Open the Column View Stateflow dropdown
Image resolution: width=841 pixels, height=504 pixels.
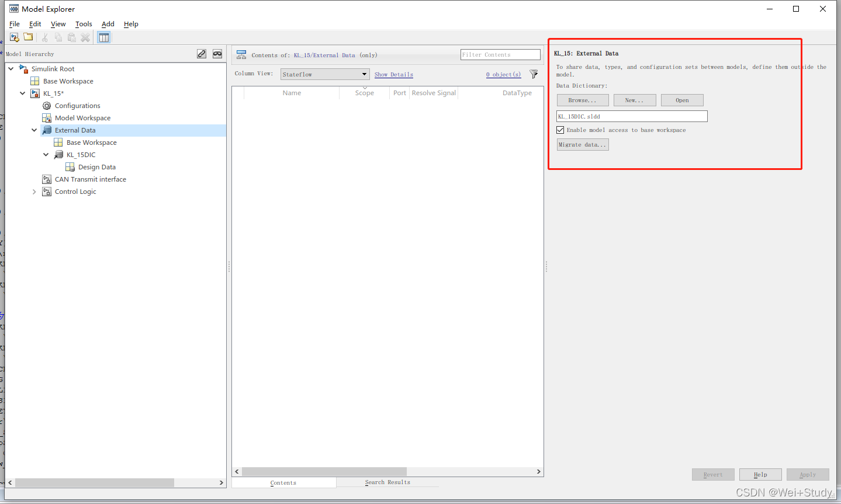click(x=325, y=74)
